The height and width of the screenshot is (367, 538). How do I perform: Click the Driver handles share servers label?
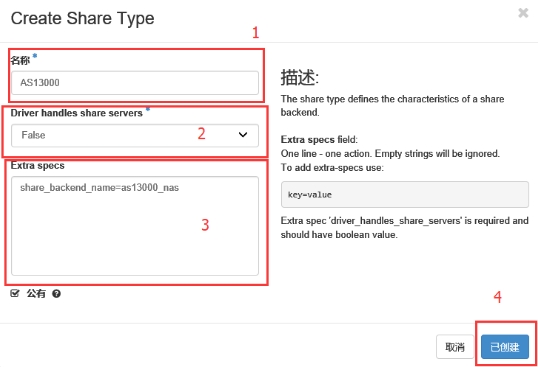(x=77, y=113)
